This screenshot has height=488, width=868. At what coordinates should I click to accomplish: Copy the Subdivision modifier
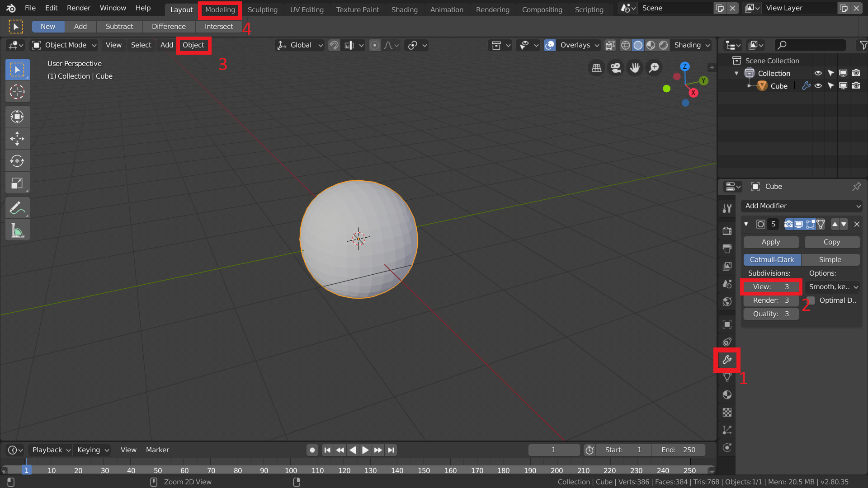832,242
